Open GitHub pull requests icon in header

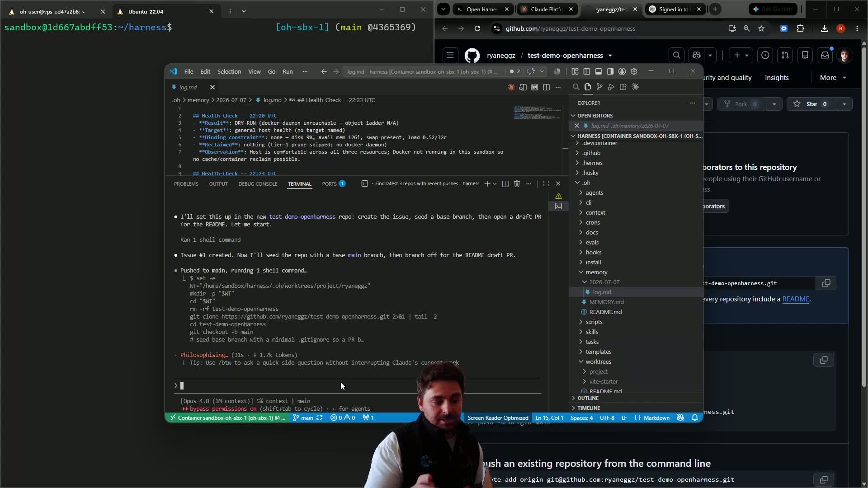(x=785, y=55)
